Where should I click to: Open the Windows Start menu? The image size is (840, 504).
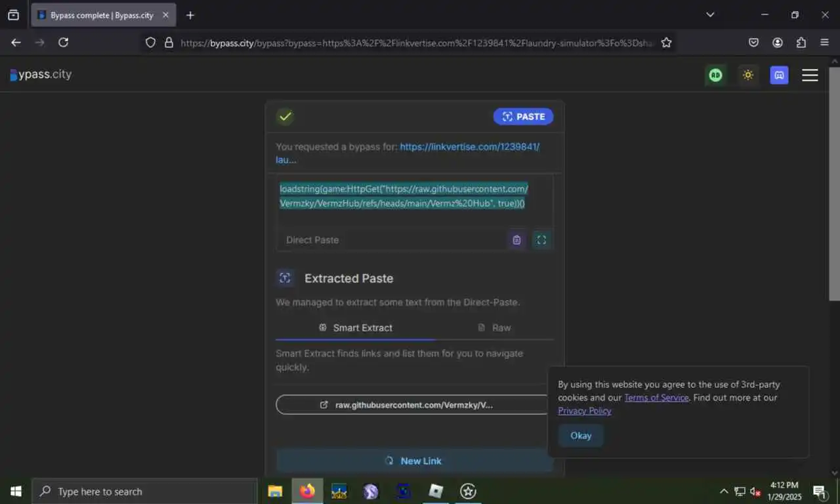16,491
